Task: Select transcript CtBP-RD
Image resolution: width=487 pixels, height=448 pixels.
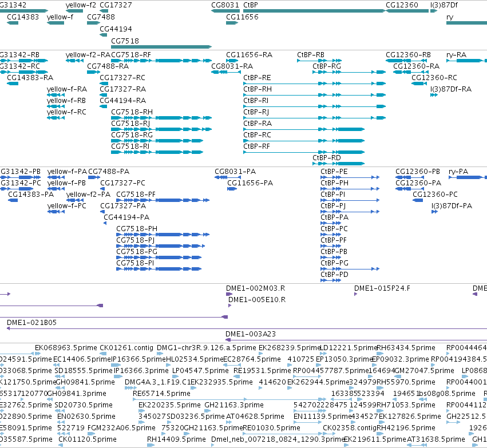Action: coord(327,158)
